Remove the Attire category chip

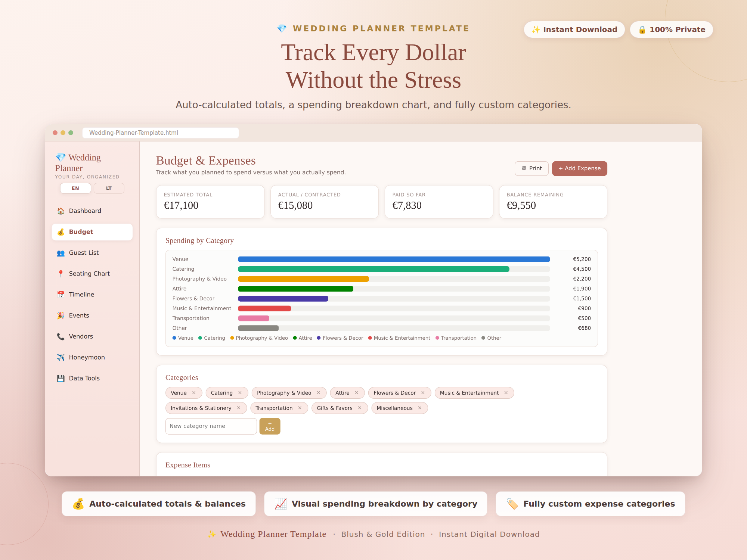357,393
